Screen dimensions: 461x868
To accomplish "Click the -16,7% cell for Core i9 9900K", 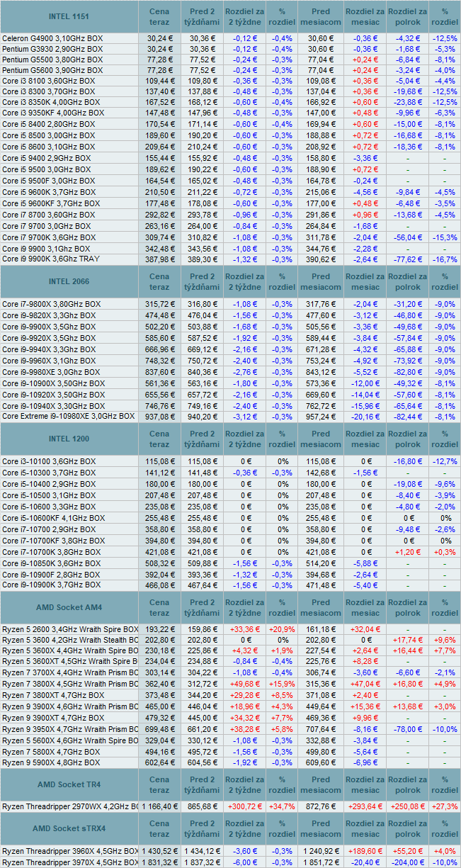I will [445, 259].
